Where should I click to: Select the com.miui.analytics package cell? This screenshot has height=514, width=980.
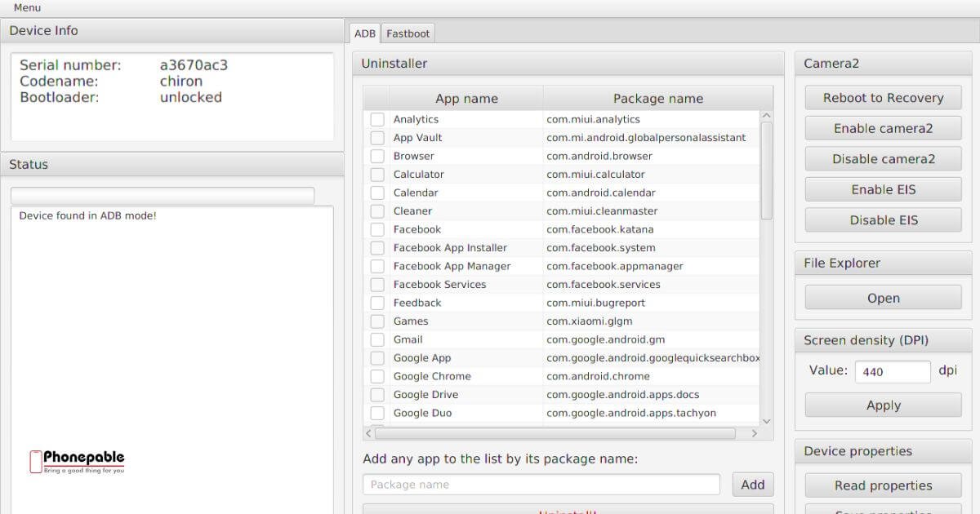pyautogui.click(x=652, y=119)
